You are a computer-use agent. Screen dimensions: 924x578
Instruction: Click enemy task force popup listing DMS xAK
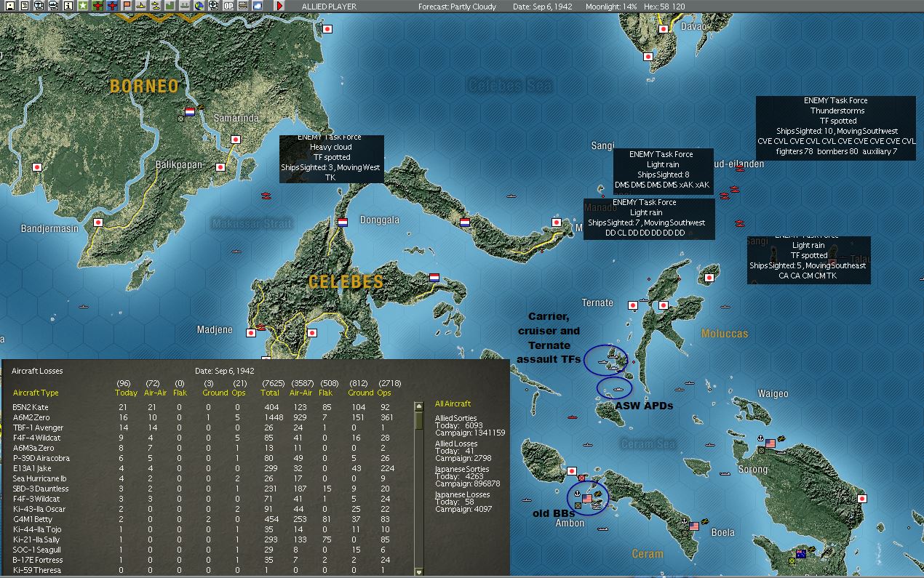pos(662,170)
